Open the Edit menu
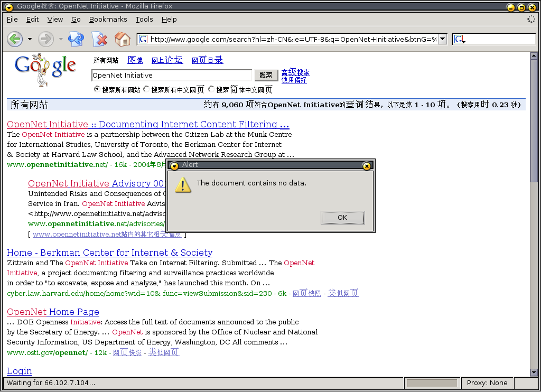541x392 pixels. 32,20
